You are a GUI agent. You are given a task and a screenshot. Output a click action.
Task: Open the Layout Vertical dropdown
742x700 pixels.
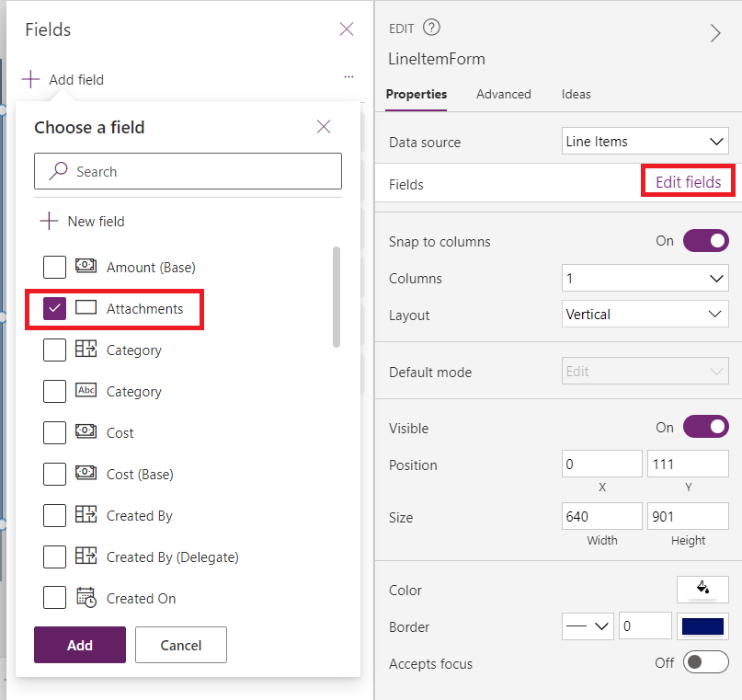point(645,315)
